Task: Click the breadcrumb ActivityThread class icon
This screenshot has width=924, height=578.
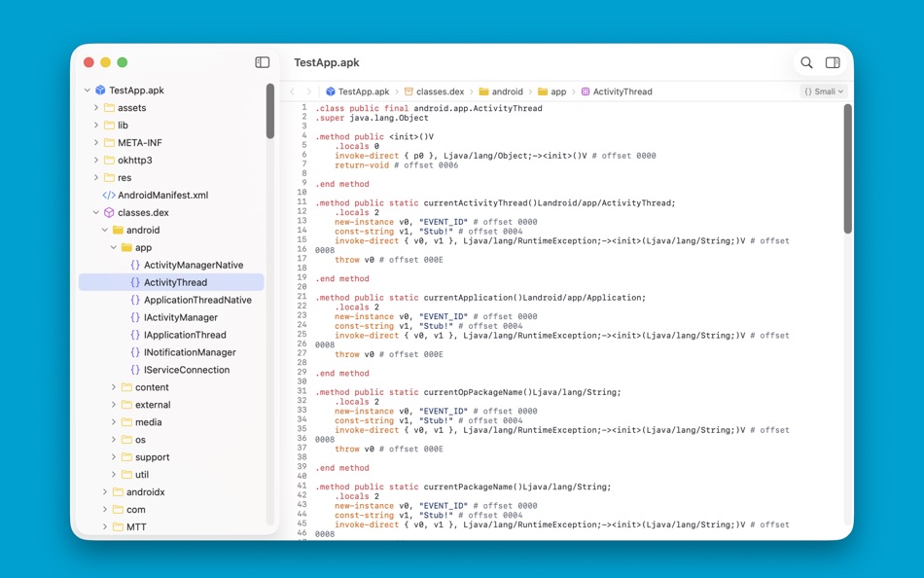Action: point(586,91)
